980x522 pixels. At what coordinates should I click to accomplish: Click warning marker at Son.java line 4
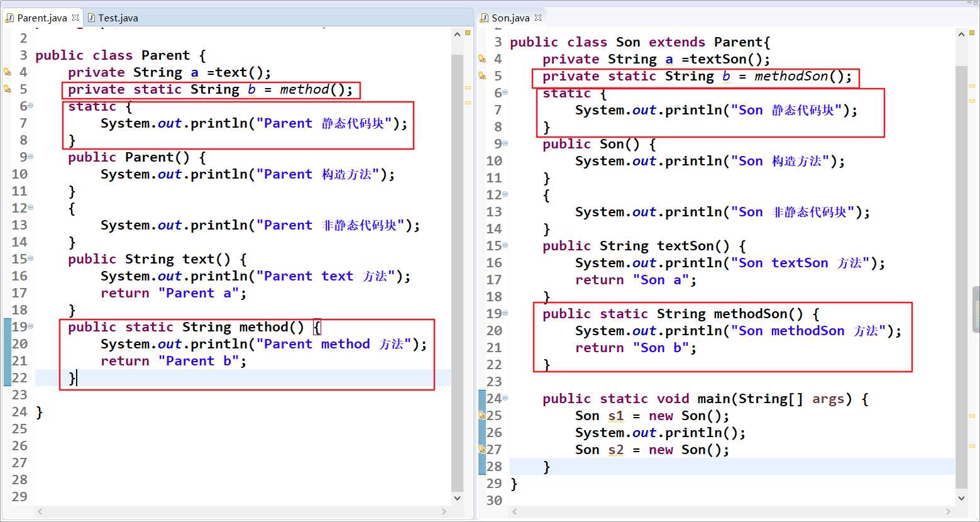[482, 58]
